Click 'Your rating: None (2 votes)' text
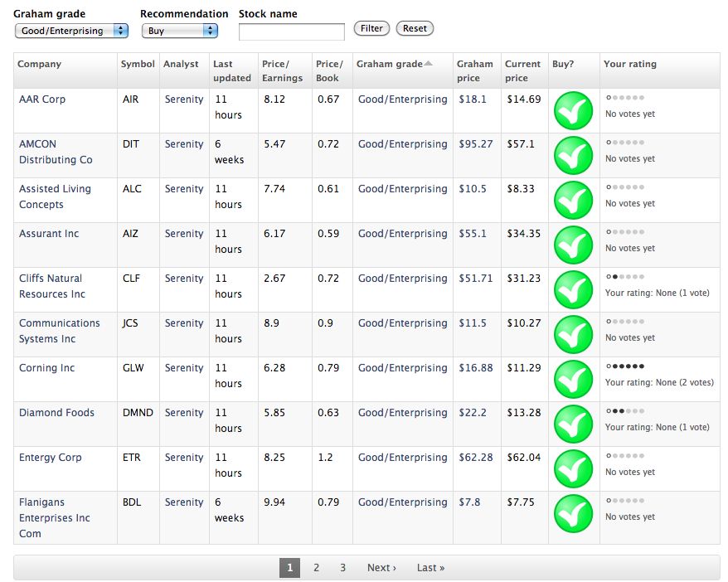This screenshot has width=728, height=582. [659, 382]
